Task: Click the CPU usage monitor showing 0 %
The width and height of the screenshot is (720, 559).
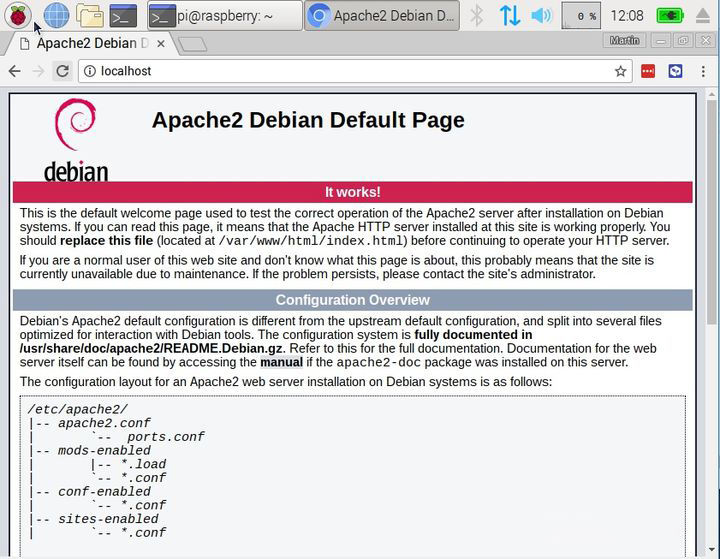Action: [x=581, y=16]
